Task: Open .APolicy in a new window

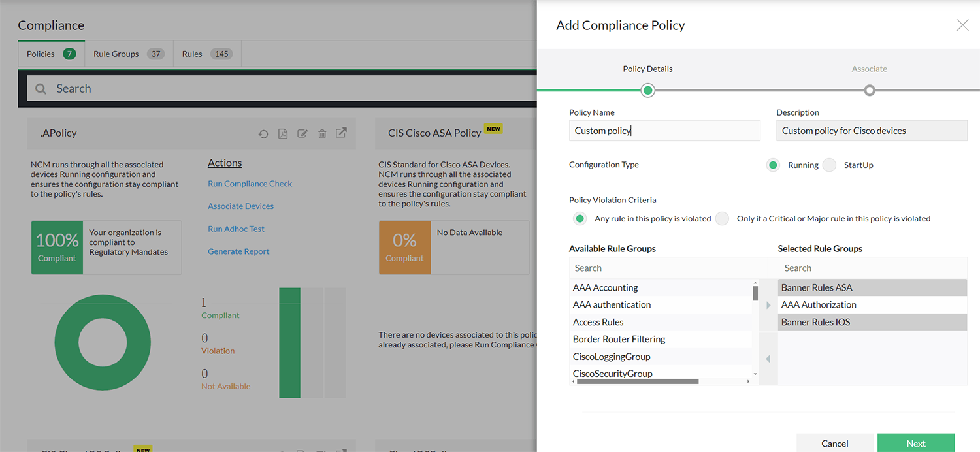Action: coord(341,133)
